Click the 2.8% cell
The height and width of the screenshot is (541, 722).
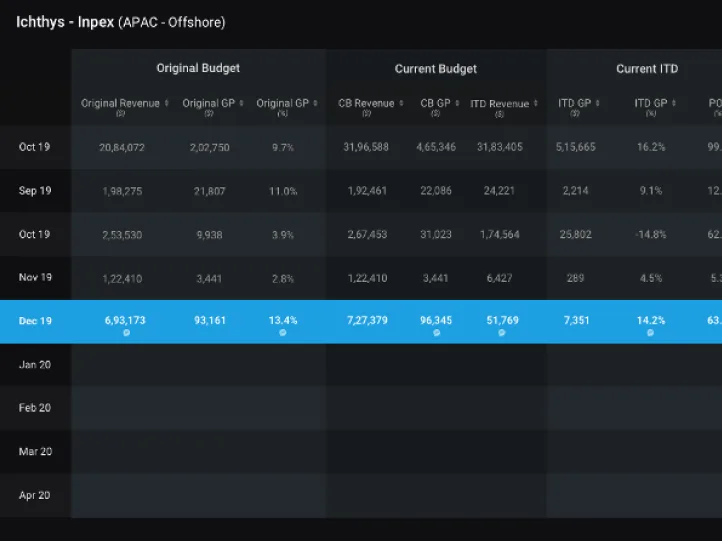(x=283, y=279)
